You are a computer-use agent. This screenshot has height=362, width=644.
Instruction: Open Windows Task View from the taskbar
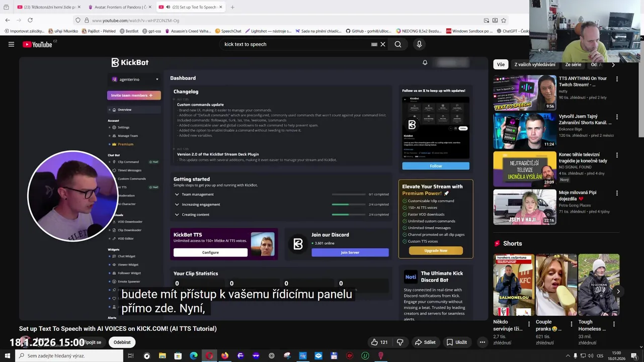pos(130,356)
